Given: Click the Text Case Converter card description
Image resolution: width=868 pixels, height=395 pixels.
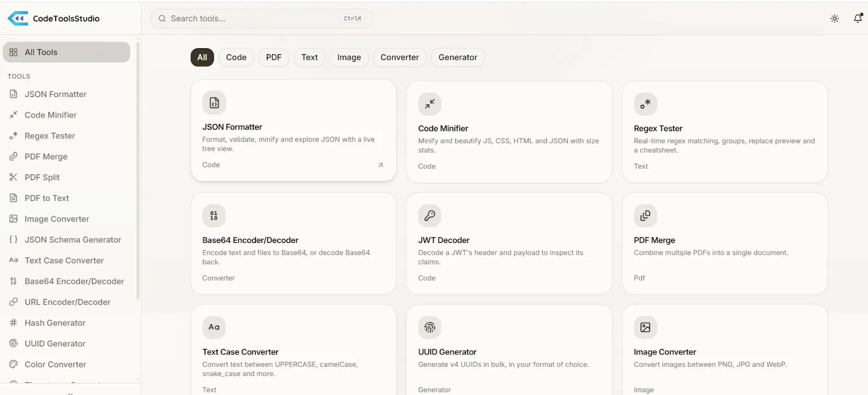Looking at the screenshot, I should click(280, 369).
